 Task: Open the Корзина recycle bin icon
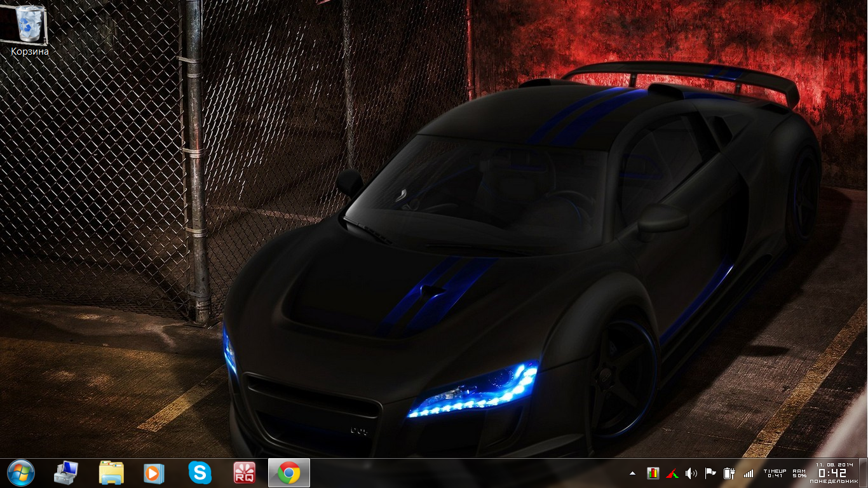click(x=29, y=24)
